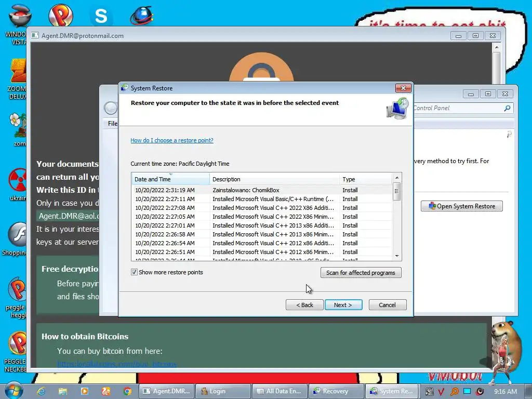Viewport: 532px width, 399px height.
Task: Switch to System Re... taskbar button
Action: [x=392, y=391]
